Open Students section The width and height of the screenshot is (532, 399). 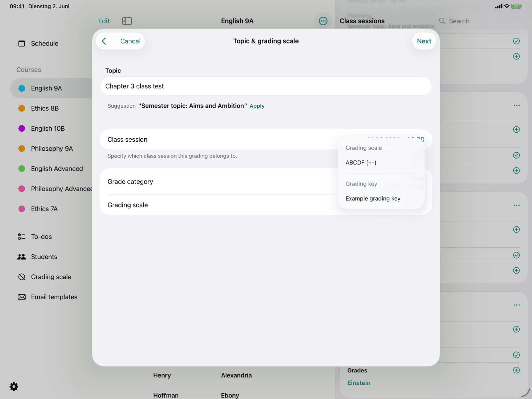pos(44,257)
